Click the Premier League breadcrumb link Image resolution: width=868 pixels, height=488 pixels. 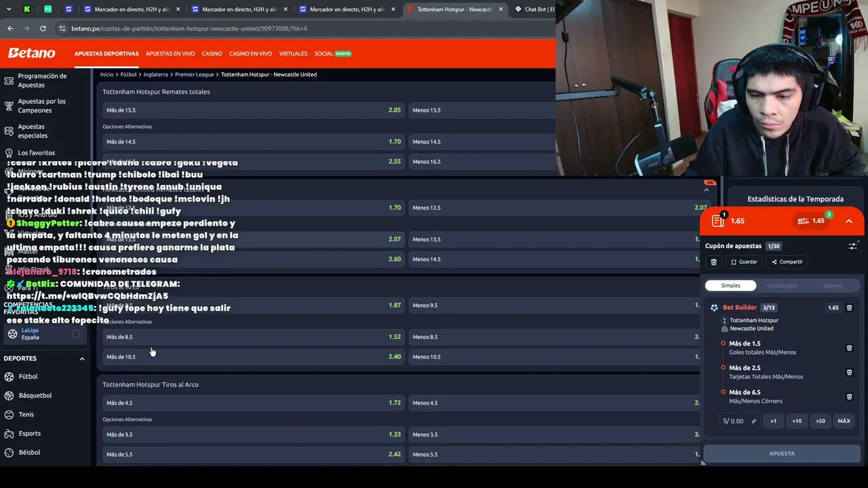tap(194, 75)
